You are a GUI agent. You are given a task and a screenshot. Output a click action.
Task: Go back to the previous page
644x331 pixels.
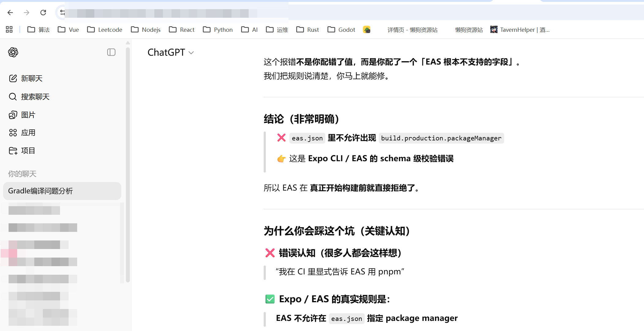(10, 13)
